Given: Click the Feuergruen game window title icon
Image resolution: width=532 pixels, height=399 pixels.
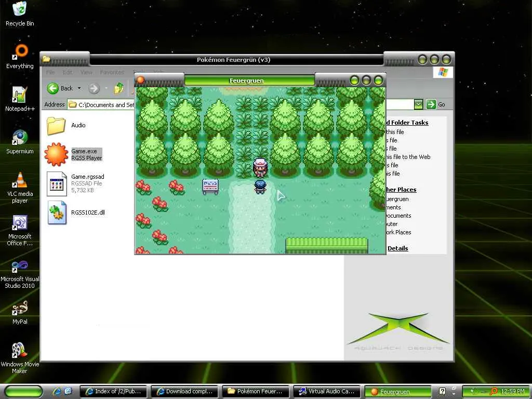Looking at the screenshot, I should point(140,81).
